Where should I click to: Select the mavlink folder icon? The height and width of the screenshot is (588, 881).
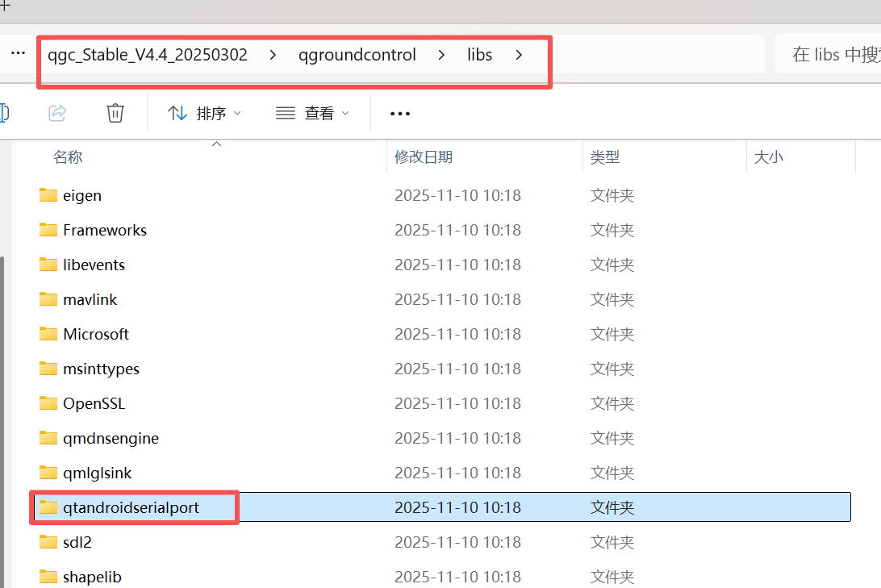[x=48, y=299]
